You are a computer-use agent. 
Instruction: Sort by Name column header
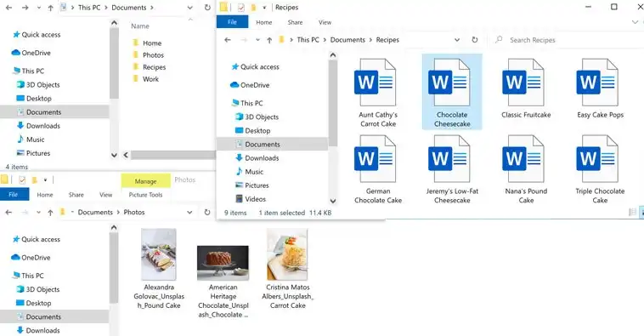point(140,26)
